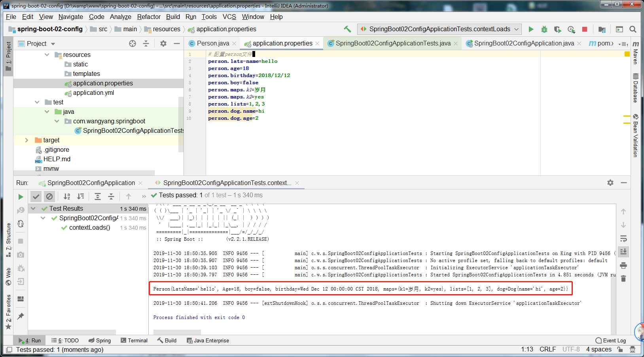The width and height of the screenshot is (644, 357).
Task: Locate the current file with the crosshair icon
Action: click(x=133, y=43)
